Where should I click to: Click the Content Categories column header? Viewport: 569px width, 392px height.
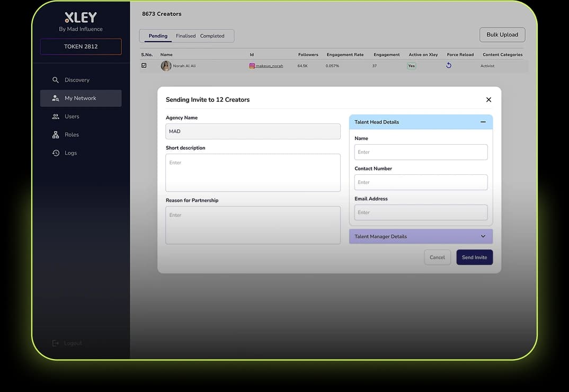(503, 55)
